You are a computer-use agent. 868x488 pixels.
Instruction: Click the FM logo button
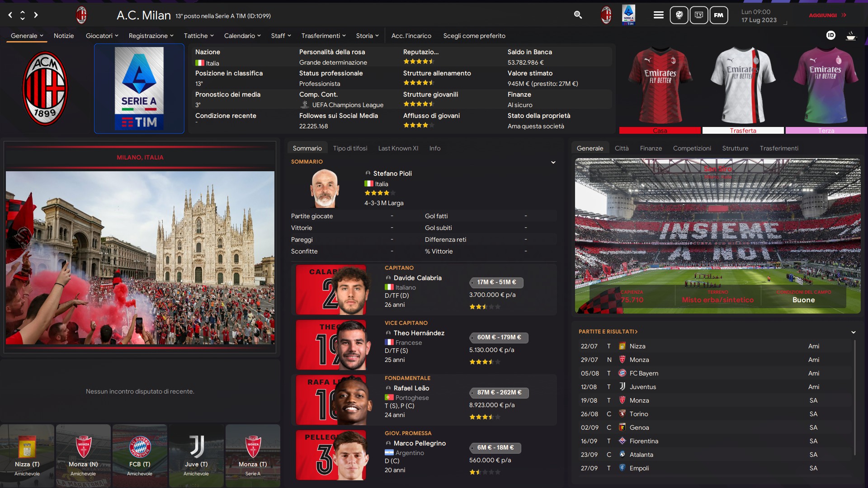[718, 15]
